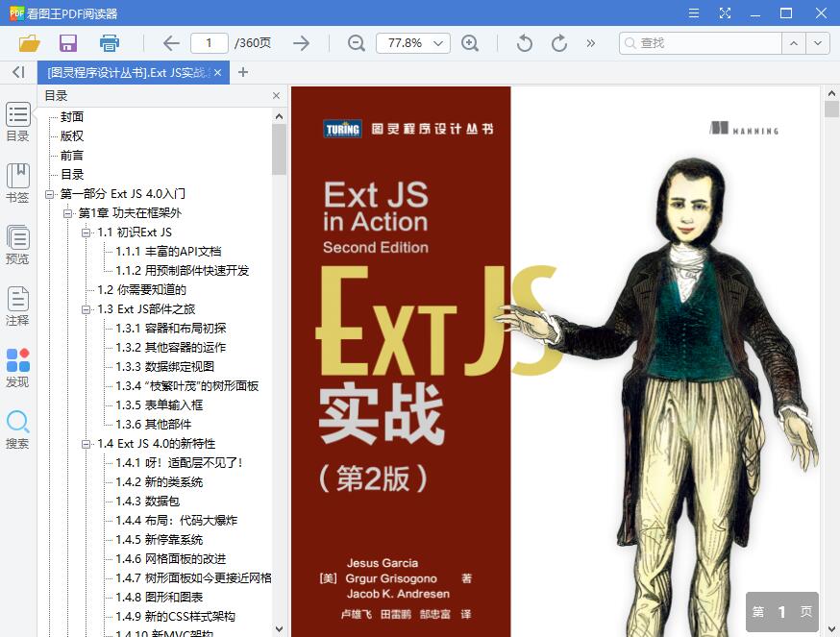Go to the next page with the right arrow
The height and width of the screenshot is (637, 840).
pos(302,43)
